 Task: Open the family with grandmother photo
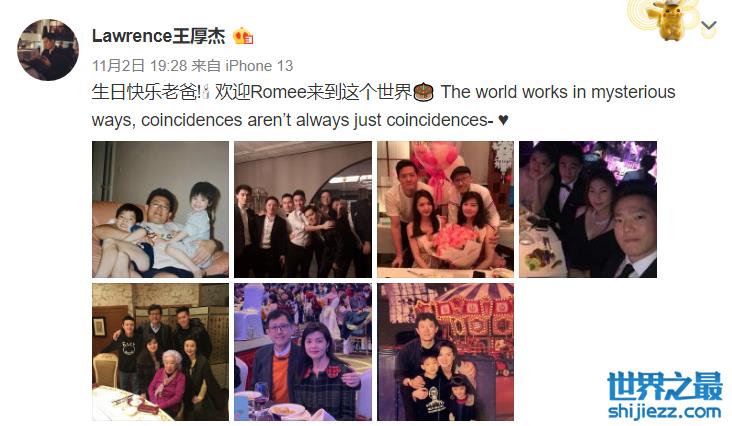tap(161, 352)
